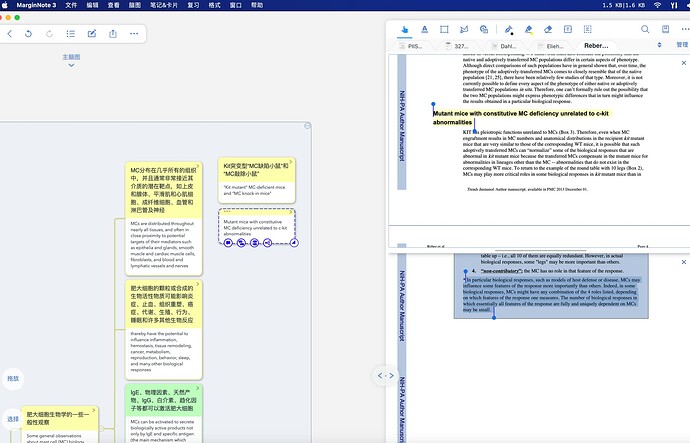Open the 格式 menu

[x=214, y=5]
